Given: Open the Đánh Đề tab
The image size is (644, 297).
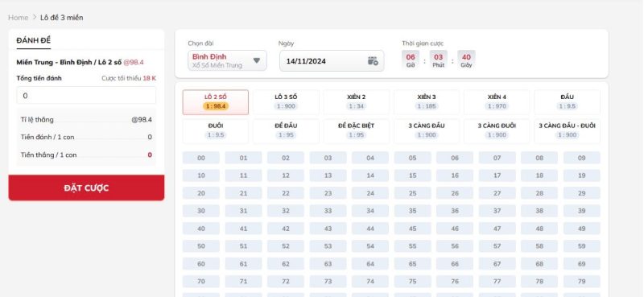Looking at the screenshot, I should (x=34, y=40).
